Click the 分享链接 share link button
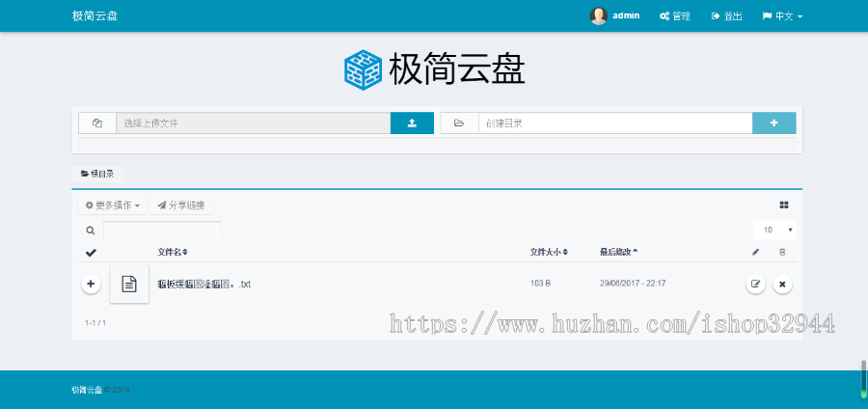 coord(181,205)
